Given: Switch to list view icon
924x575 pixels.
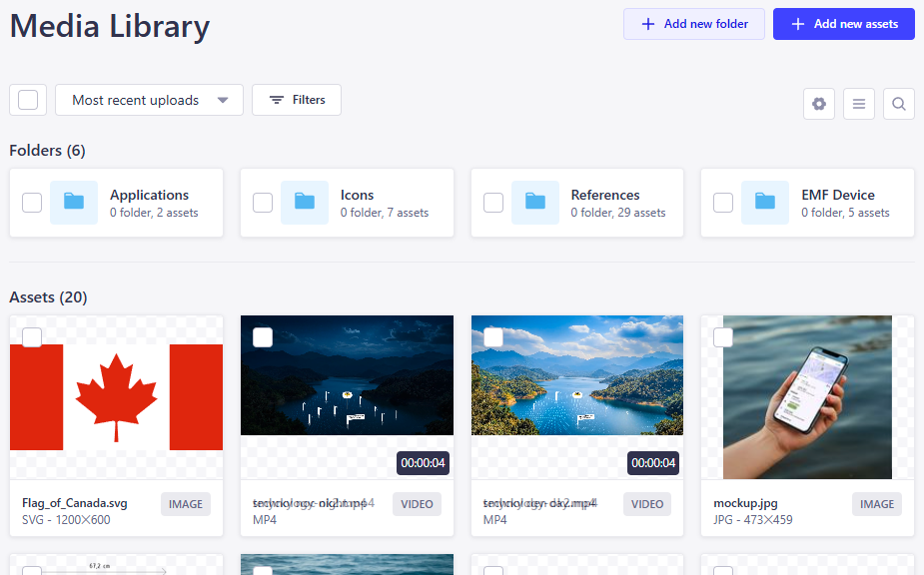Looking at the screenshot, I should click(x=859, y=104).
